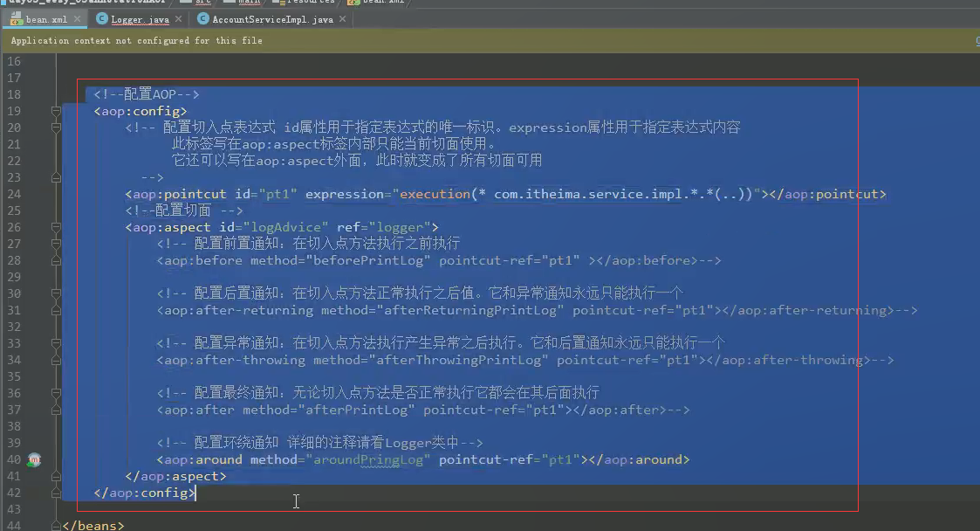
Task: Click the aop:around tag name on line 40
Action: 203,459
